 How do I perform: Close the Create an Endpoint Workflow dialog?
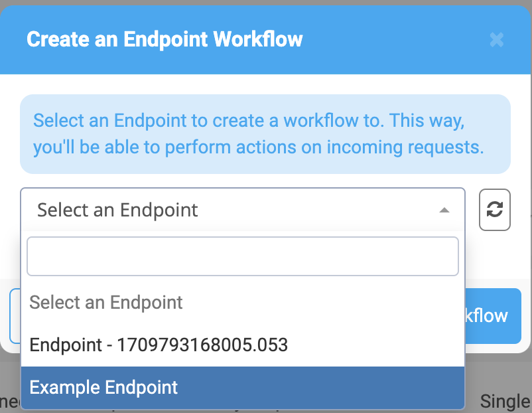tap(496, 40)
